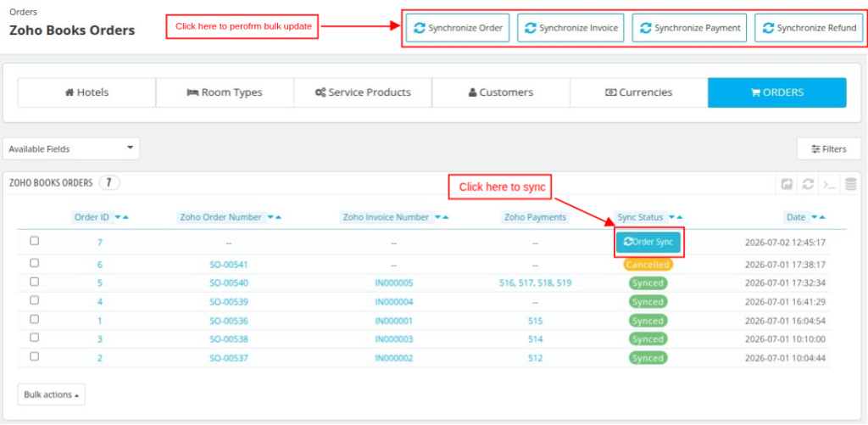Switch to the Customers tab
The image size is (868, 425).
coord(501,92)
